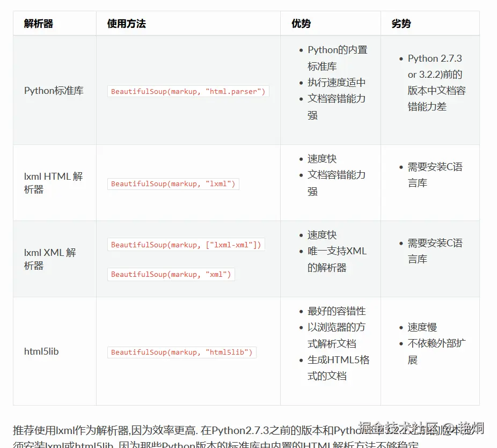Click the 速度快 bullet in lxml advantages
This screenshot has height=448, width=497.
pos(321,158)
